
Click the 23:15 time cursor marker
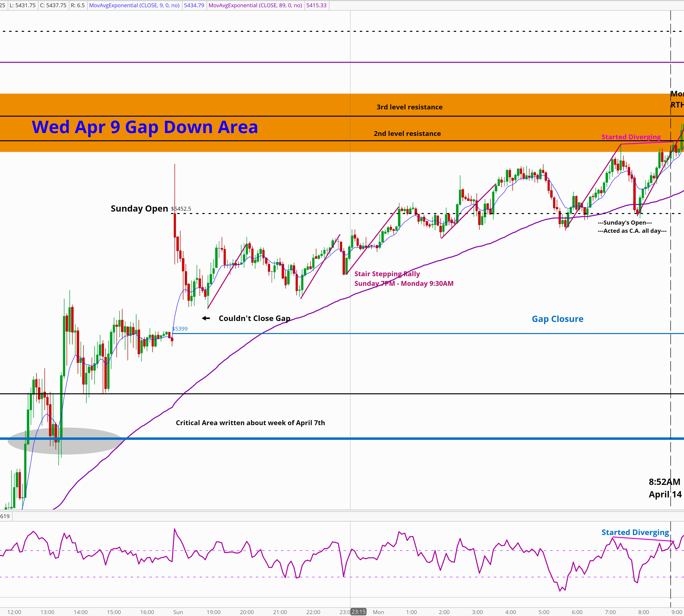coord(358,612)
